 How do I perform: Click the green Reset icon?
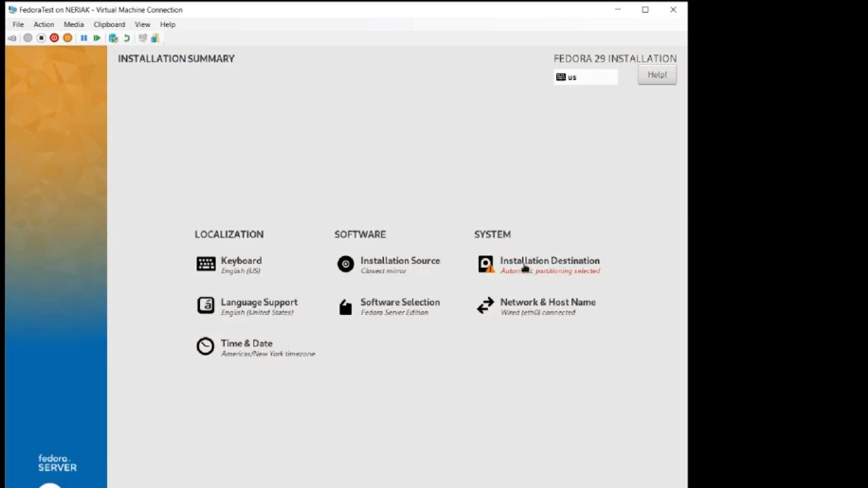(x=97, y=38)
